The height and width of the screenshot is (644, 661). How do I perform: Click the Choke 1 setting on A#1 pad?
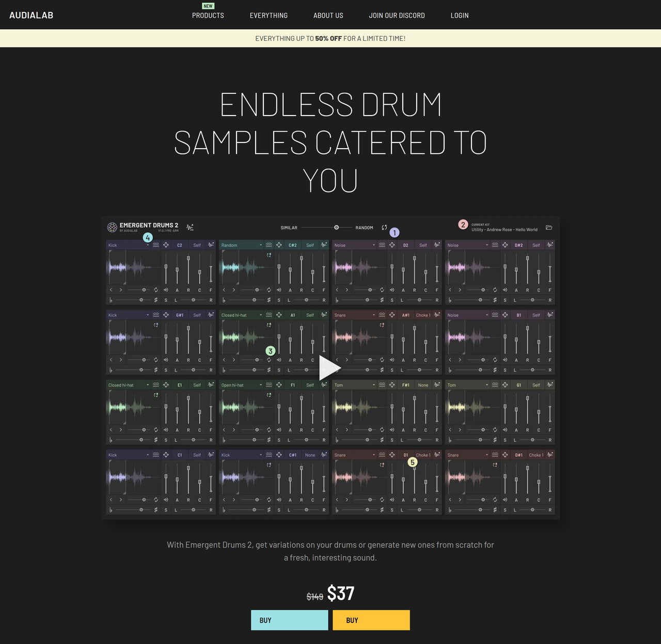423,315
